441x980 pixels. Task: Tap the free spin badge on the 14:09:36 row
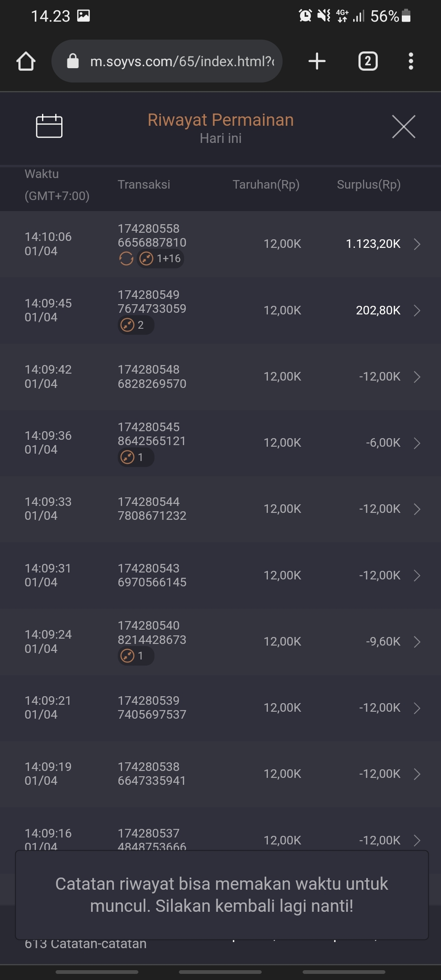coord(136,457)
